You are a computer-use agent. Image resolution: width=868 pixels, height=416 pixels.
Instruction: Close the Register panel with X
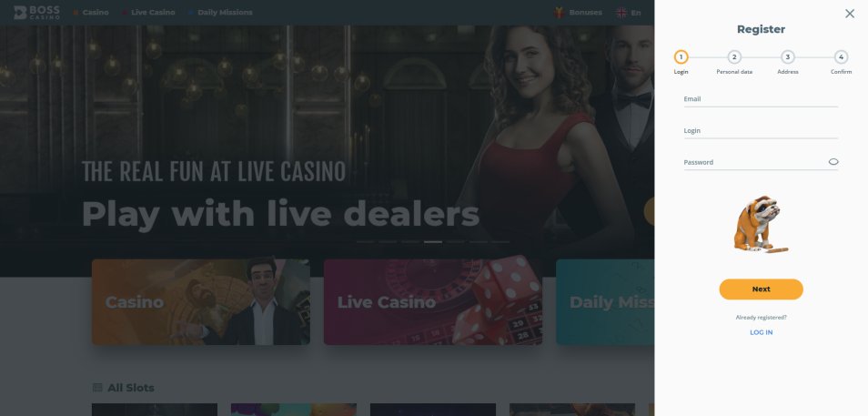(850, 14)
